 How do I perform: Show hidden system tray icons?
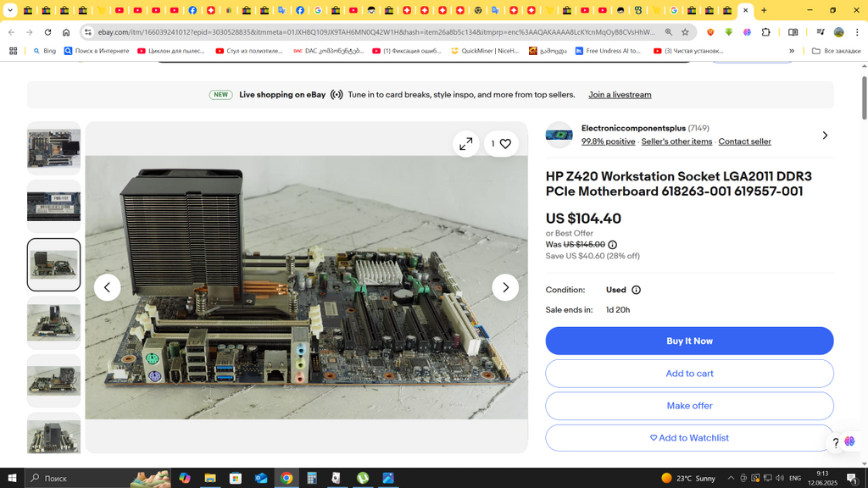coord(731,478)
